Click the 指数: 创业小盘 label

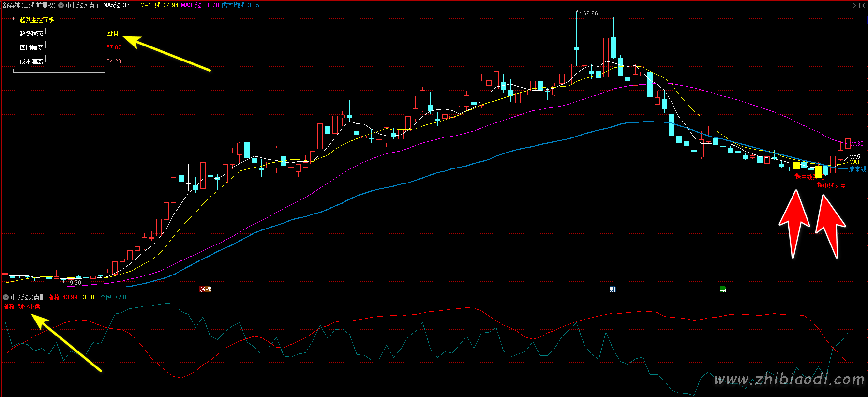click(x=22, y=306)
